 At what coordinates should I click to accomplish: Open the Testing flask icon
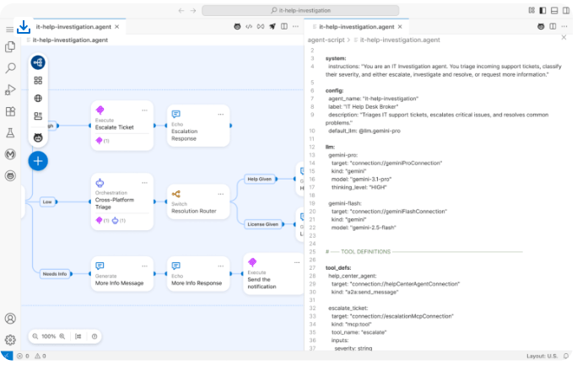[11, 133]
